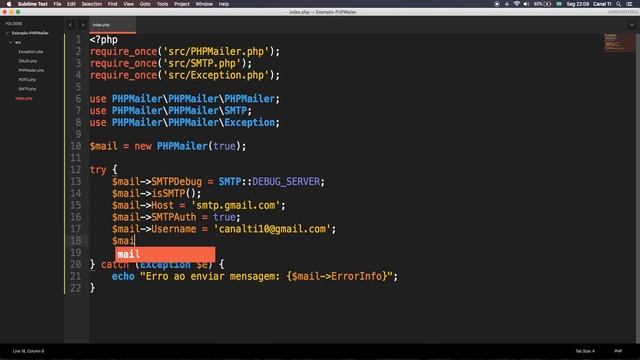
Task: Click 'src/SMTP.php' string on line 3
Action: 202,63
